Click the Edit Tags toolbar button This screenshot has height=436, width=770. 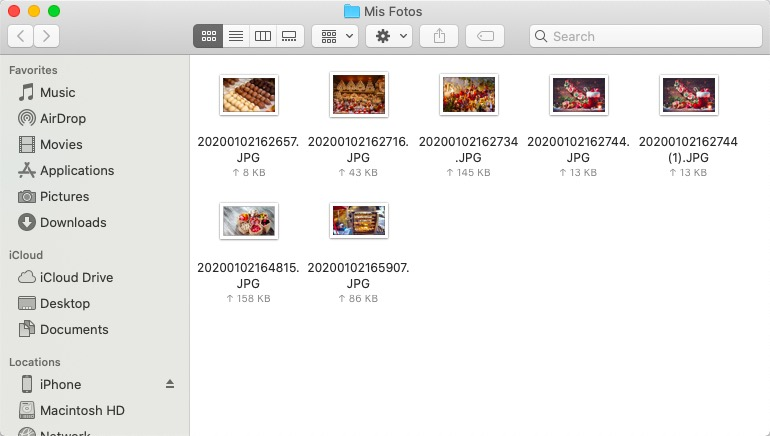[485, 36]
